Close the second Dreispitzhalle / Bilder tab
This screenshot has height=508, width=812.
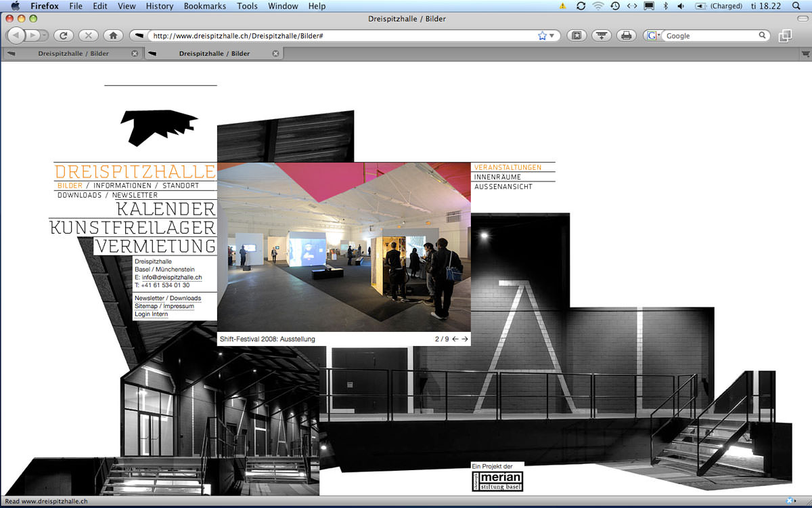click(275, 54)
